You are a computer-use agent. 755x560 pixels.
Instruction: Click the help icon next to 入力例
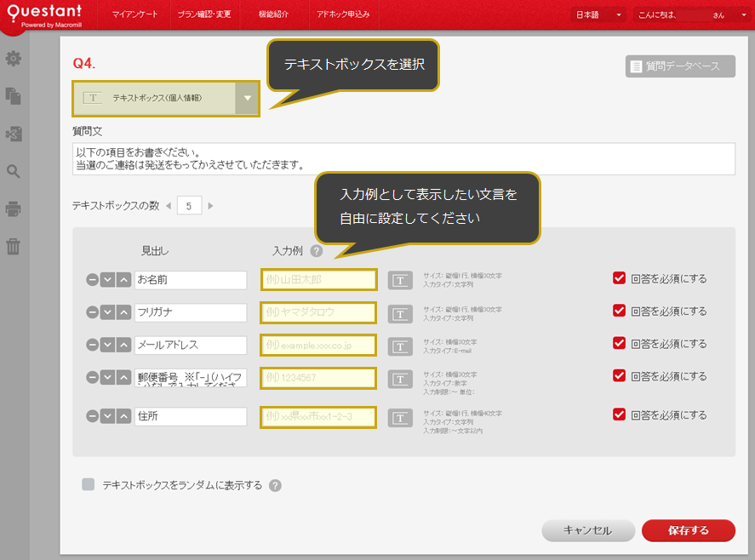point(317,251)
